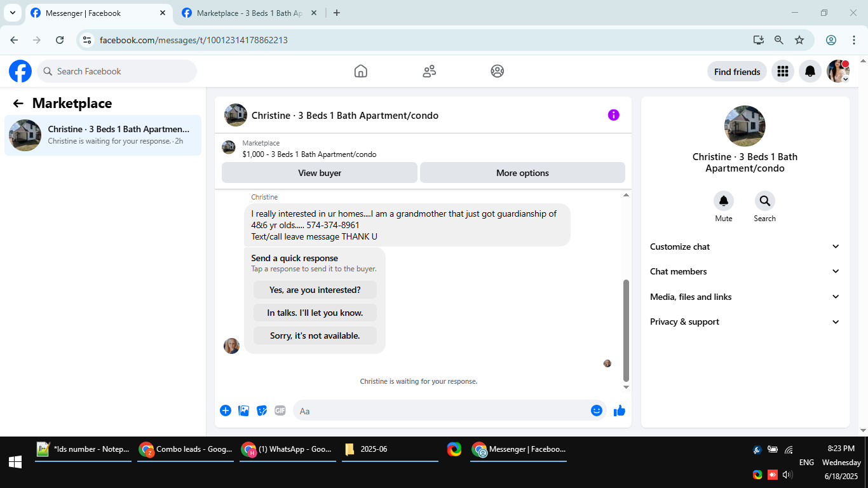Open the notifications bell in the header
Image resolution: width=868 pixels, height=488 pixels.
[x=810, y=72]
